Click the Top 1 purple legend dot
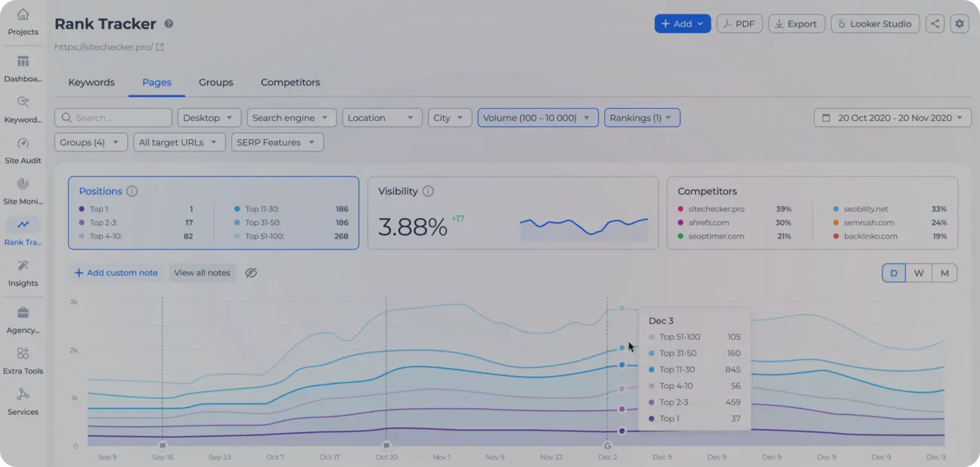980x467 pixels. click(82, 209)
